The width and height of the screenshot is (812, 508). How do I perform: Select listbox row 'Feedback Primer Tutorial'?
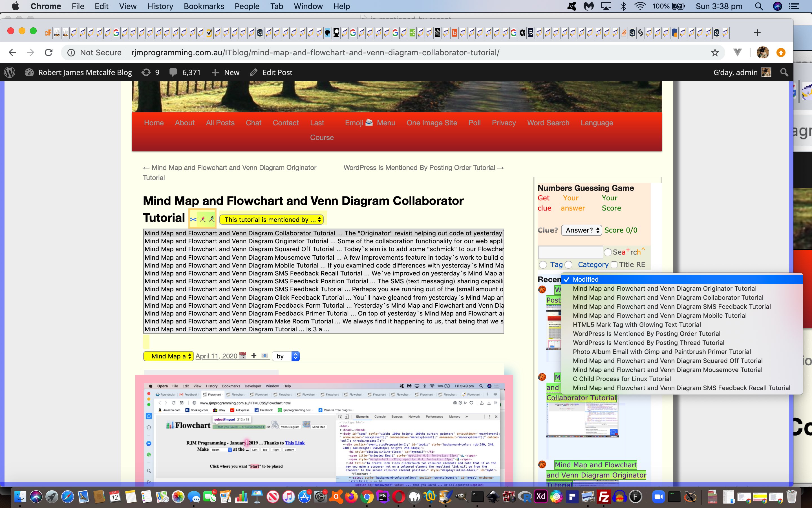tap(324, 313)
